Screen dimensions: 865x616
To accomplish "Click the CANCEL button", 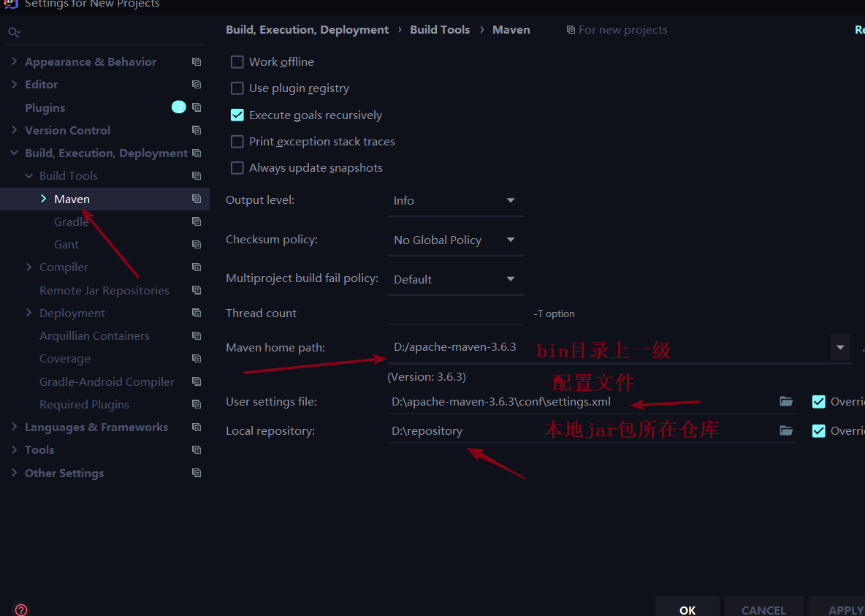I will coord(763,607).
